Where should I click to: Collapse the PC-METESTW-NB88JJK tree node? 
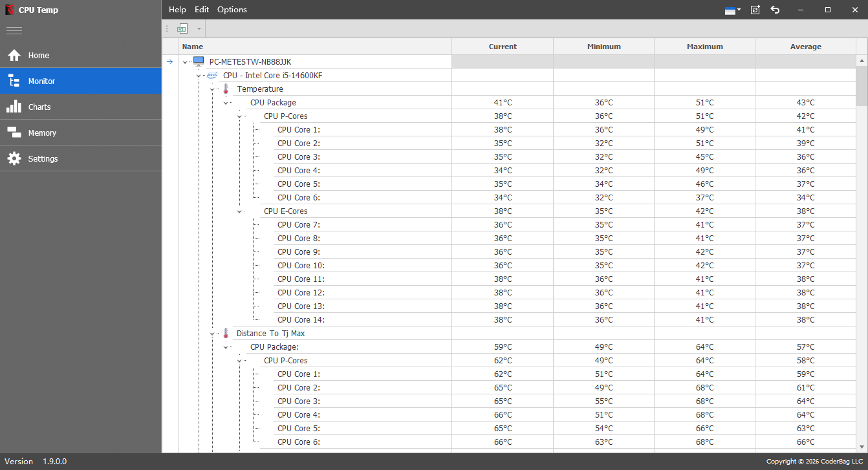click(185, 62)
